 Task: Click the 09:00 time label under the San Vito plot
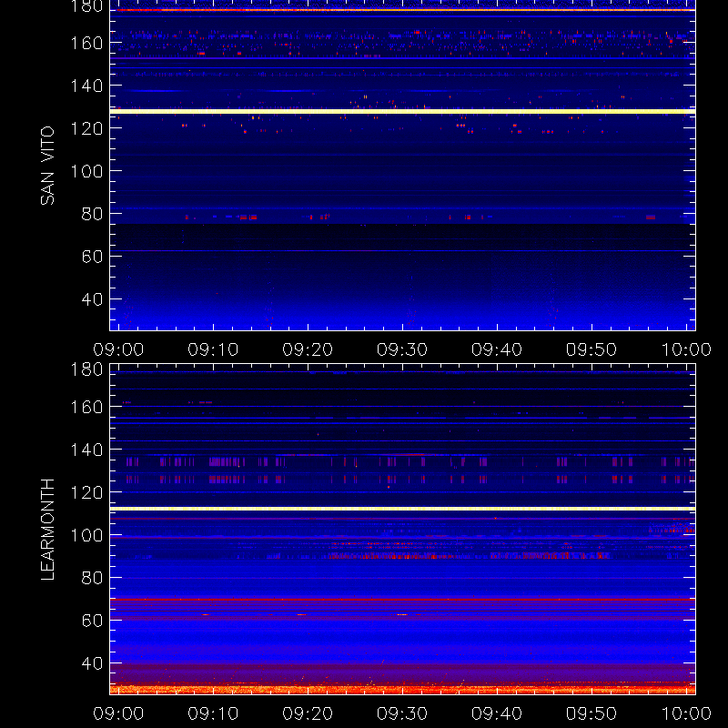(118, 349)
